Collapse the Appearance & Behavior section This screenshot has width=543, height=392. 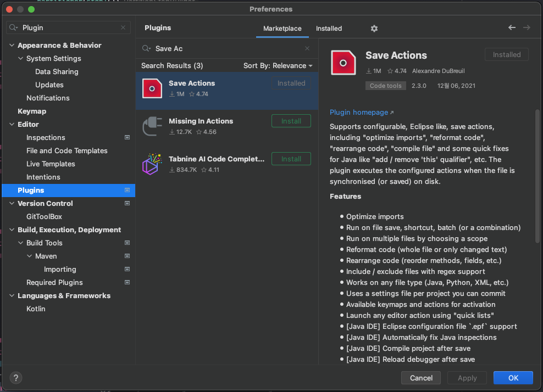(12, 46)
